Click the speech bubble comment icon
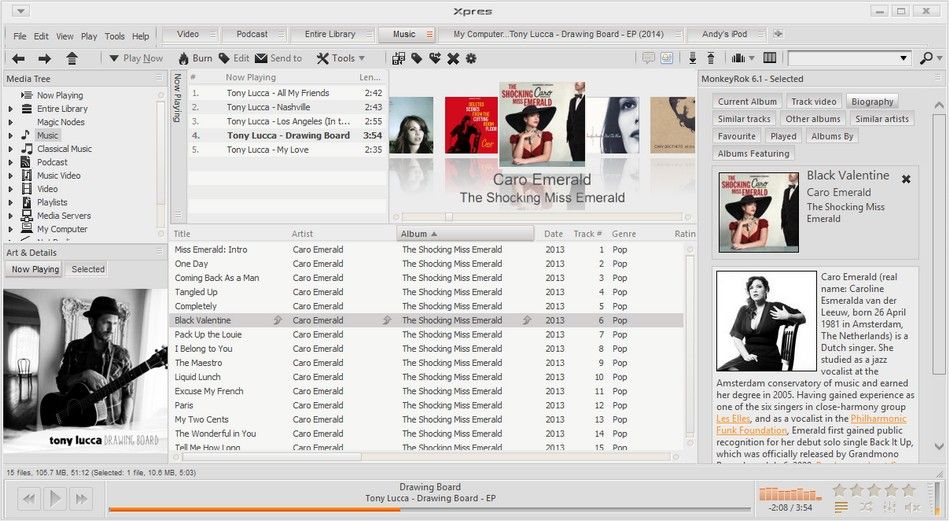Screen dimensions: 949x521 pyautogui.click(x=648, y=58)
